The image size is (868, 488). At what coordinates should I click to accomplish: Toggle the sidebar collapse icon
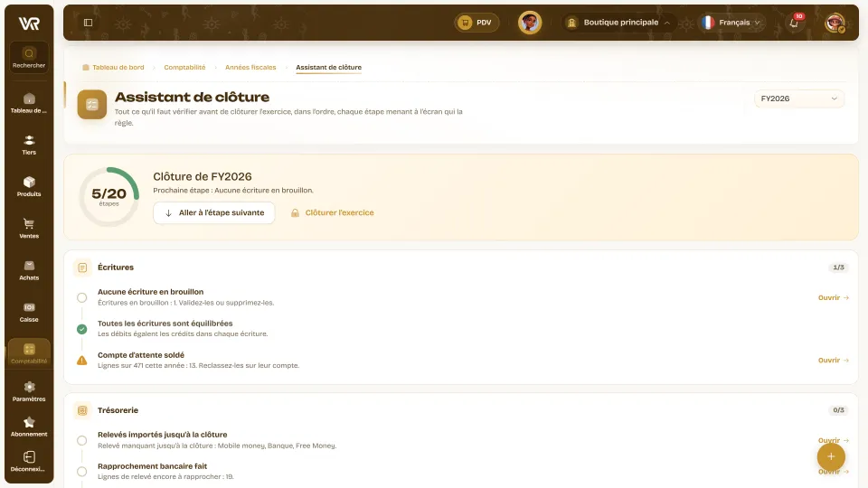tap(88, 23)
